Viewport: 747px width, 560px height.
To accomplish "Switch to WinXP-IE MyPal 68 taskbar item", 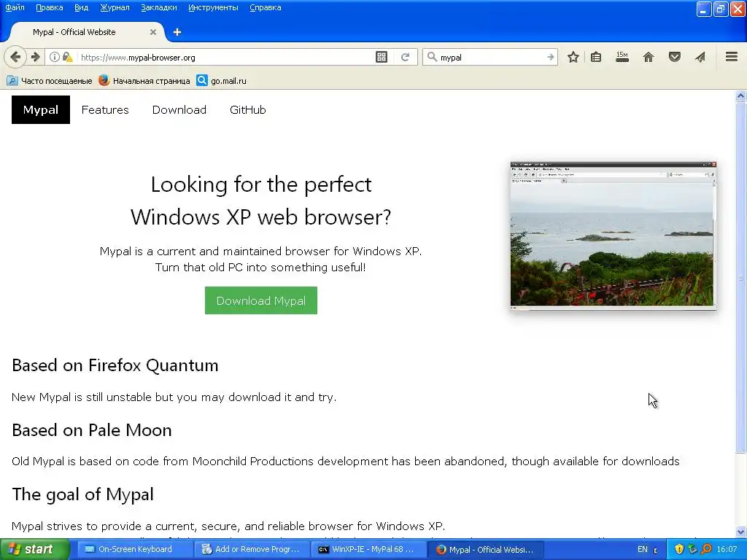I will (368, 549).
